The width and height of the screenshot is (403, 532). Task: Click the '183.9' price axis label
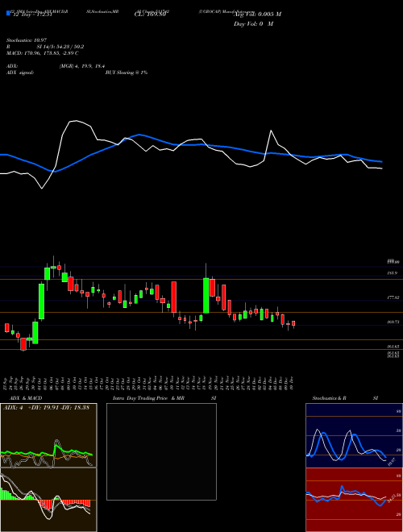[393, 273]
